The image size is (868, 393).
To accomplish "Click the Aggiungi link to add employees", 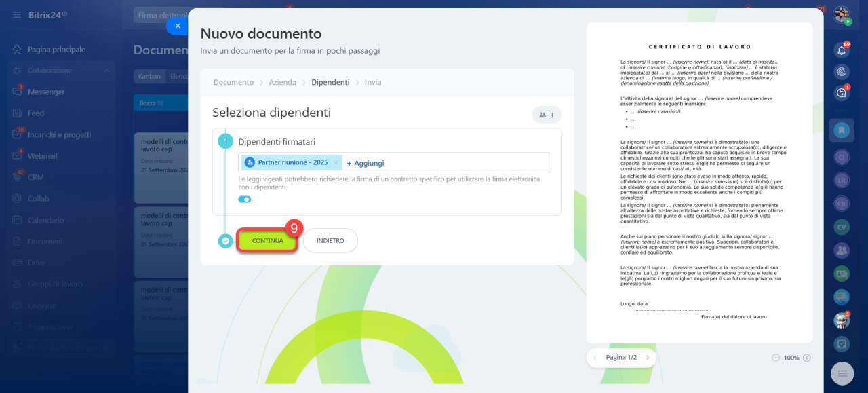I will [x=366, y=163].
